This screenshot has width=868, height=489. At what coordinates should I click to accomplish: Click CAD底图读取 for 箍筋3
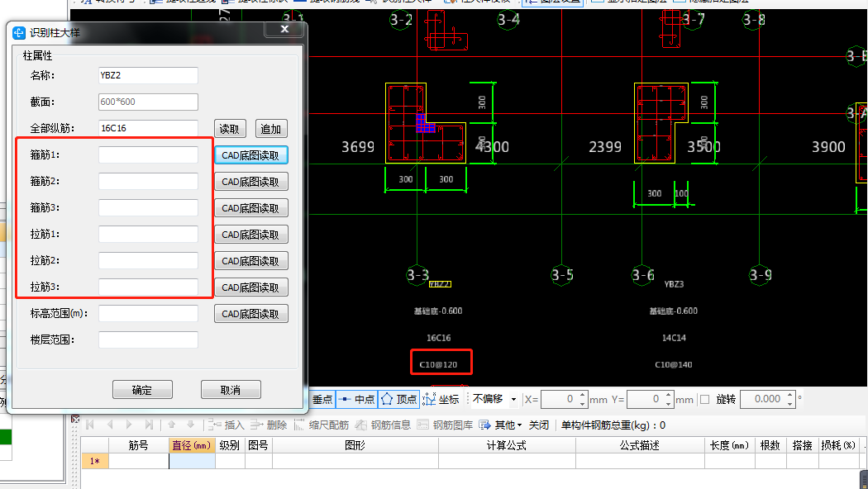[x=250, y=208]
